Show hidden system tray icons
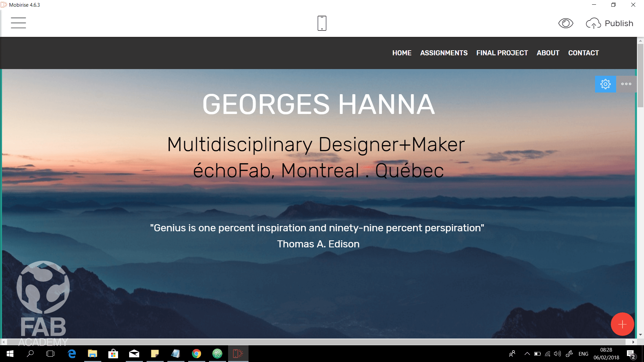644x362 pixels. click(527, 354)
